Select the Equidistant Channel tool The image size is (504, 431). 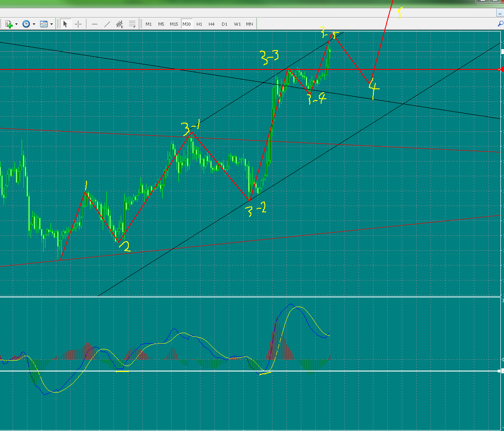tap(119, 24)
